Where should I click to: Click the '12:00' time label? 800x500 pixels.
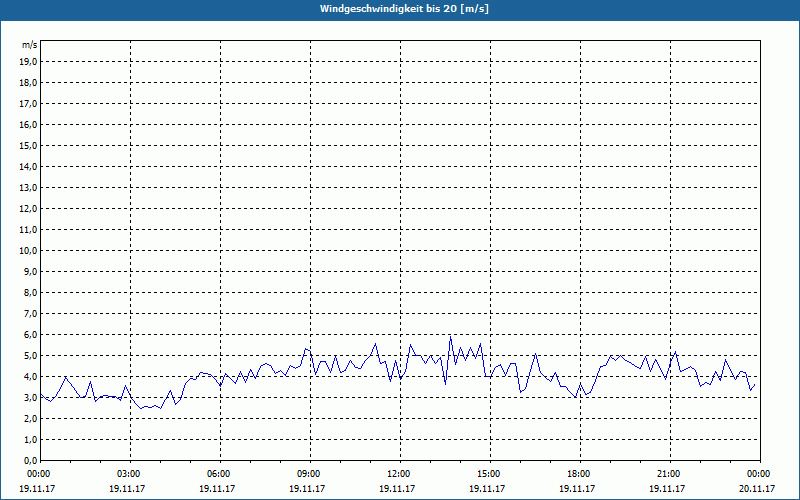point(400,474)
